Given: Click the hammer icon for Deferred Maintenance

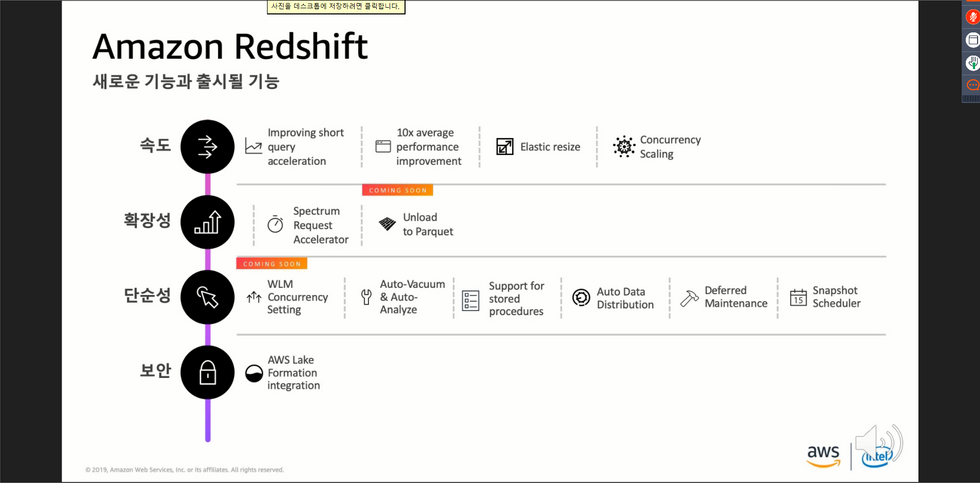Looking at the screenshot, I should 689,297.
